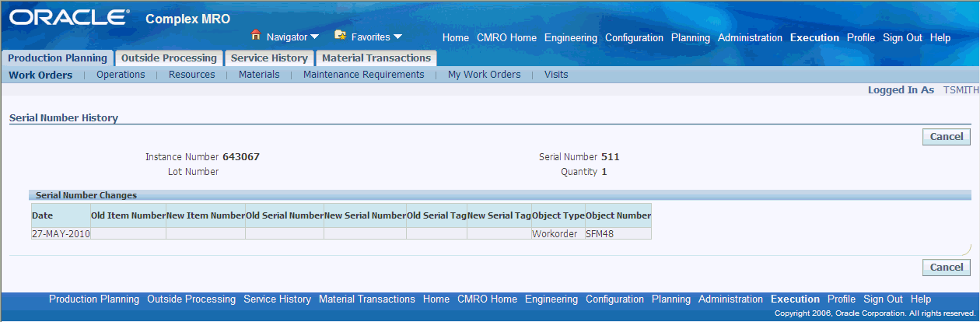The image size is (980, 322).
Task: Click Execution in footer links
Action: pos(795,299)
